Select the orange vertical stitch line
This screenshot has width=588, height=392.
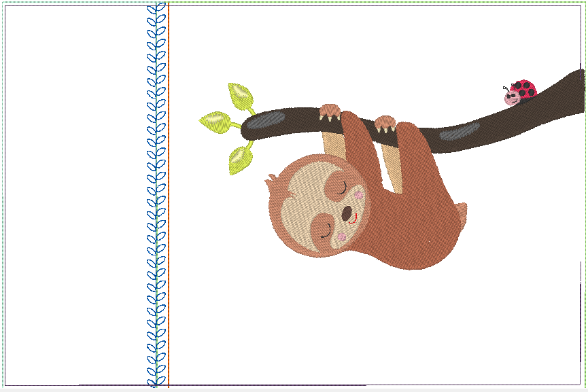(169, 204)
